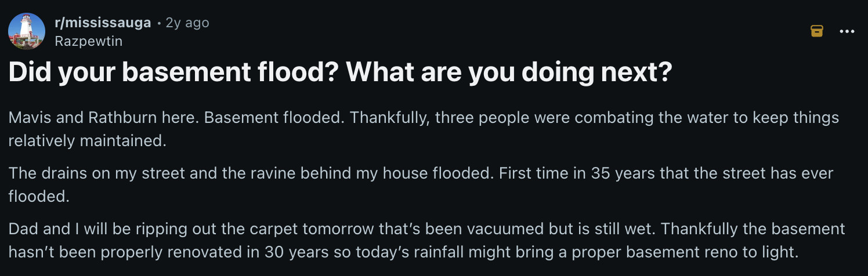Open the three-dot post options menu
The width and height of the screenshot is (868, 276).
click(847, 32)
